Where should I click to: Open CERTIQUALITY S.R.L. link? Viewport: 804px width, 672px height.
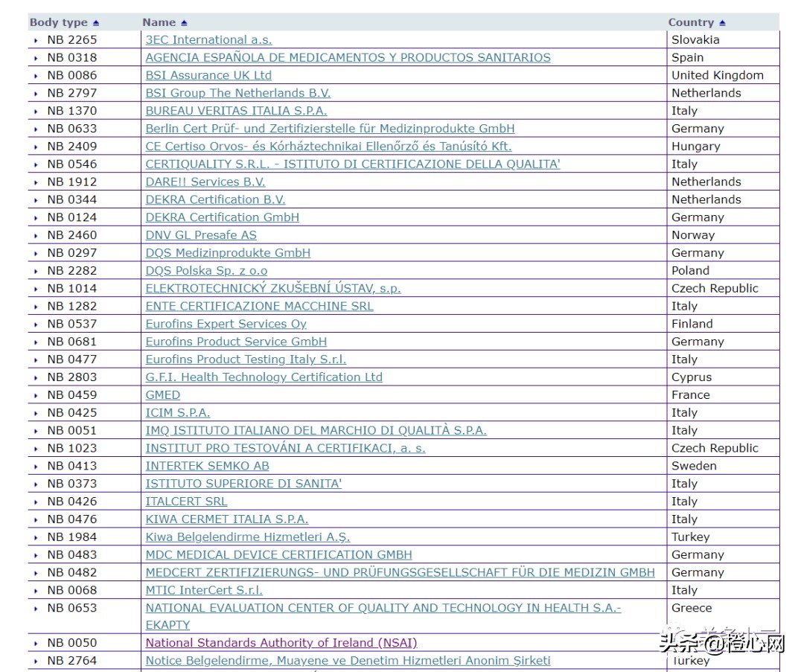[x=353, y=164]
